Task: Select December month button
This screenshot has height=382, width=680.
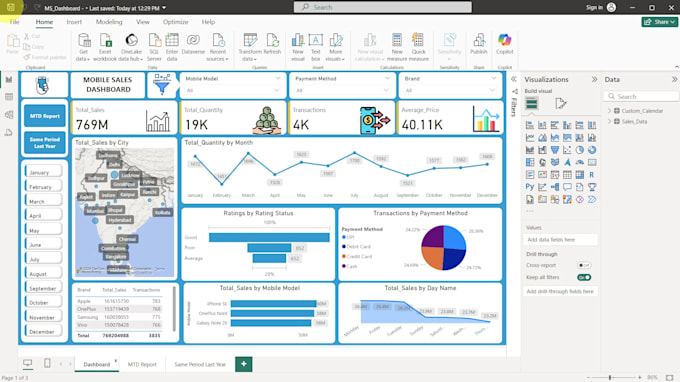Action: point(43,331)
